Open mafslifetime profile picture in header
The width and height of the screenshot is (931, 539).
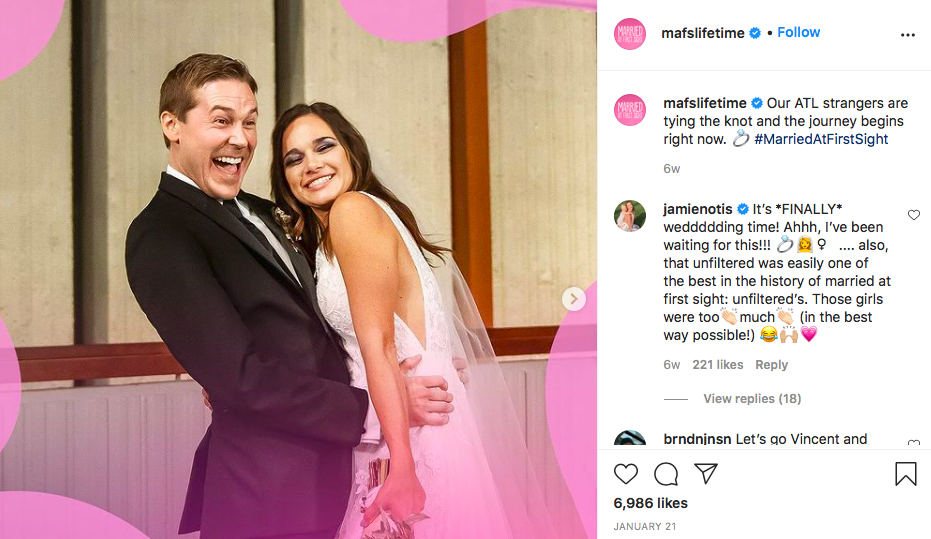(x=630, y=34)
